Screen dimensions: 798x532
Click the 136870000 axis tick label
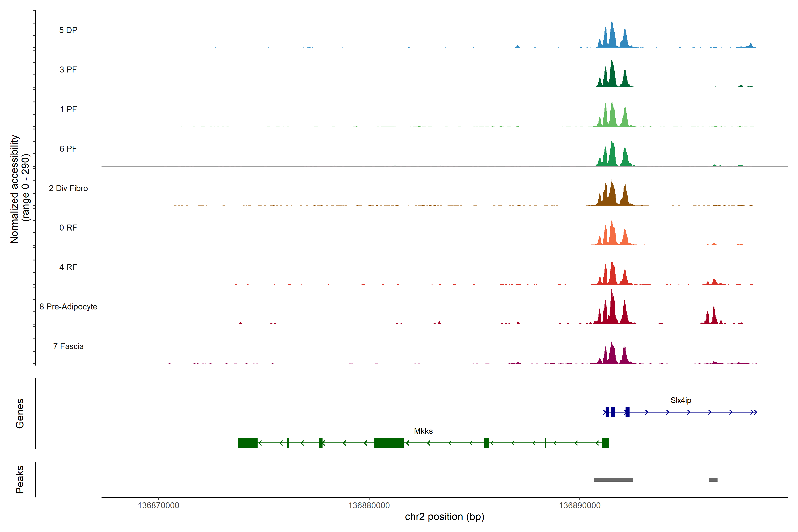pos(158,506)
